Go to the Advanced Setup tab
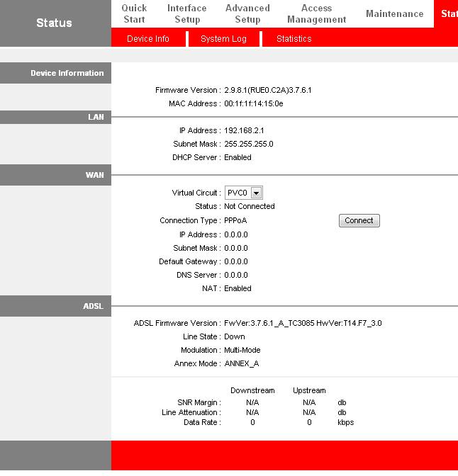The image size is (458, 476). [247, 13]
